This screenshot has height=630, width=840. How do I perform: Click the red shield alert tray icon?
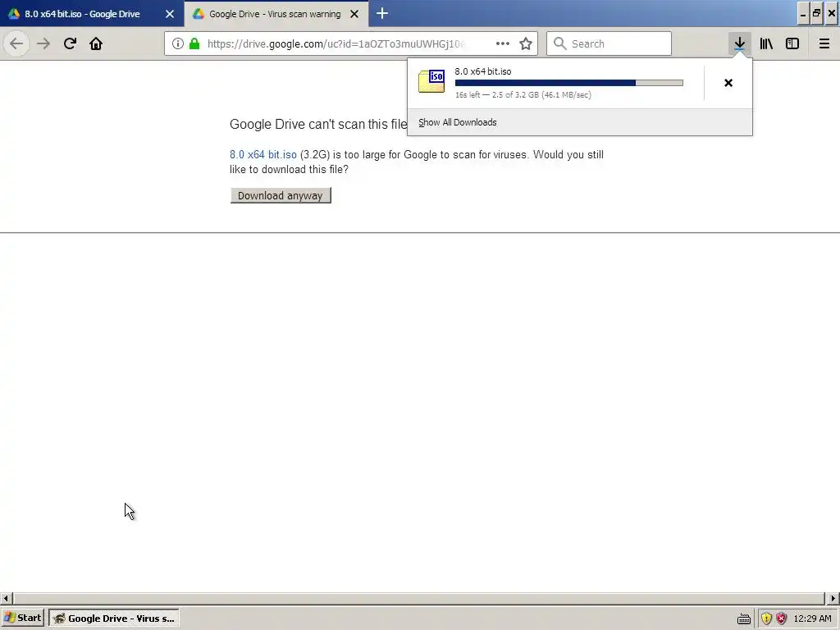tap(781, 619)
